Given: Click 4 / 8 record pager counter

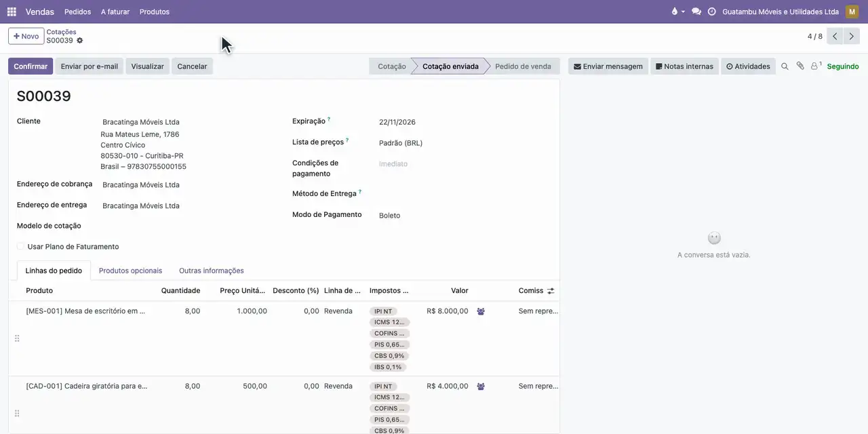Looking at the screenshot, I should coord(814,37).
